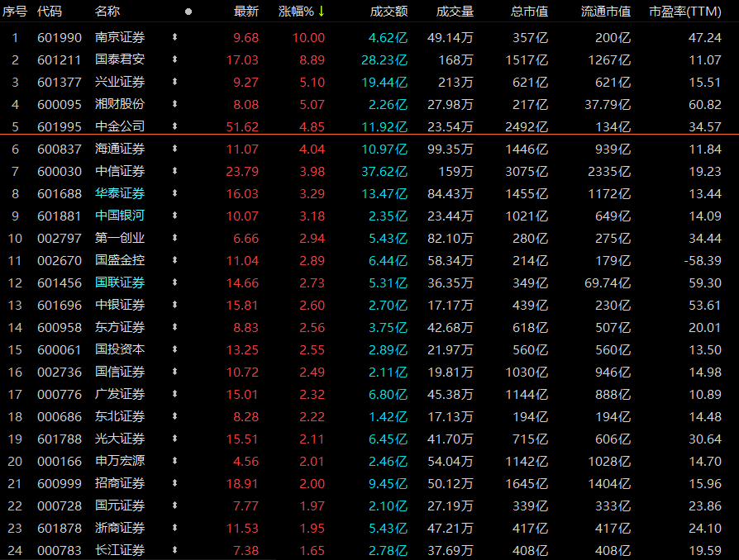Open stock code 601377
The height and width of the screenshot is (560, 739).
(60, 82)
